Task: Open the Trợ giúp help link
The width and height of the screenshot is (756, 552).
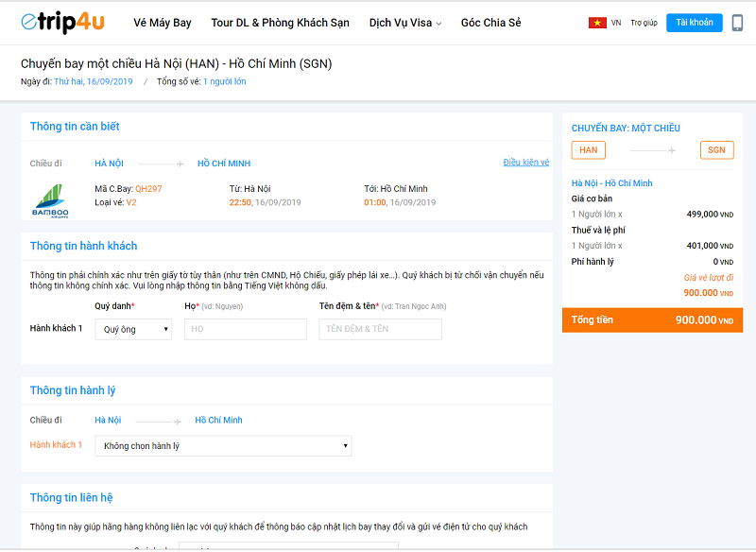Action: pyautogui.click(x=644, y=23)
